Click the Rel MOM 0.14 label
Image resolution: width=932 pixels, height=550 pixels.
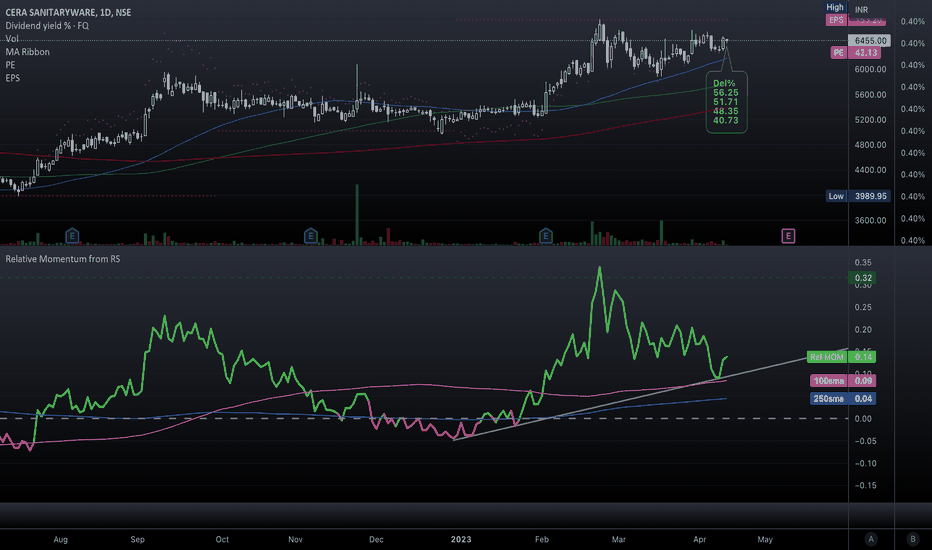tap(841, 357)
